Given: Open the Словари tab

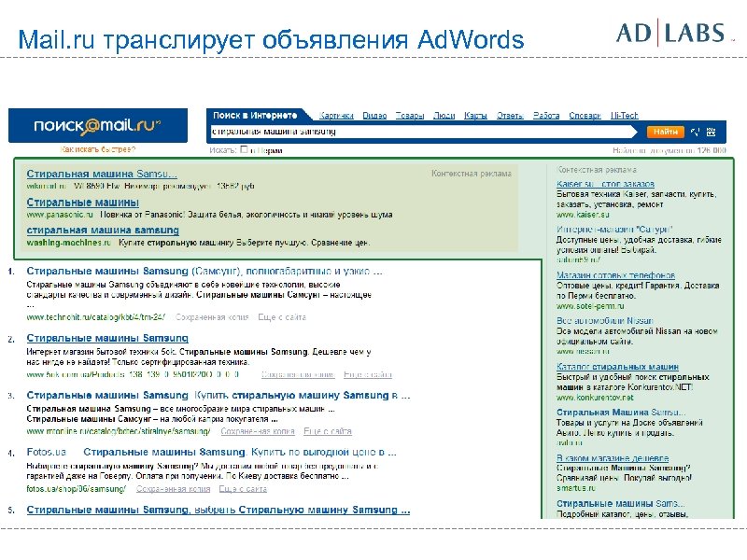Looking at the screenshot, I should coord(585,115).
